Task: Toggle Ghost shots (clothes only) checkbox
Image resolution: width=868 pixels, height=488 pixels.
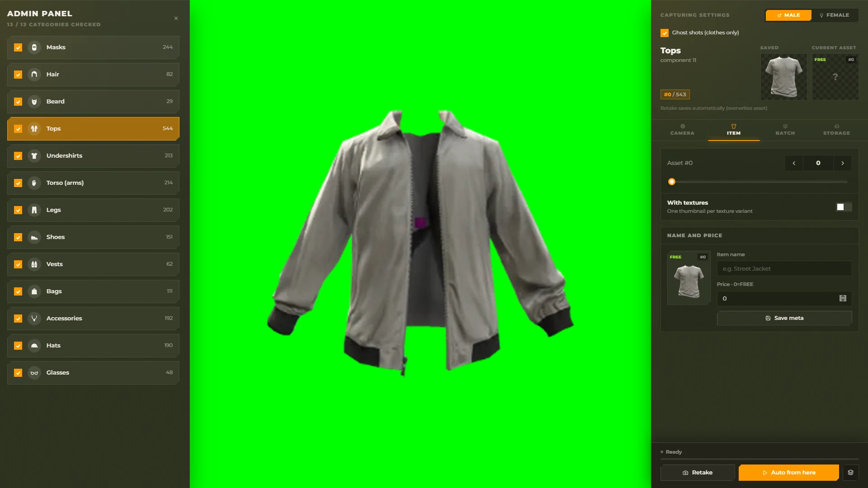Action: [x=665, y=33]
